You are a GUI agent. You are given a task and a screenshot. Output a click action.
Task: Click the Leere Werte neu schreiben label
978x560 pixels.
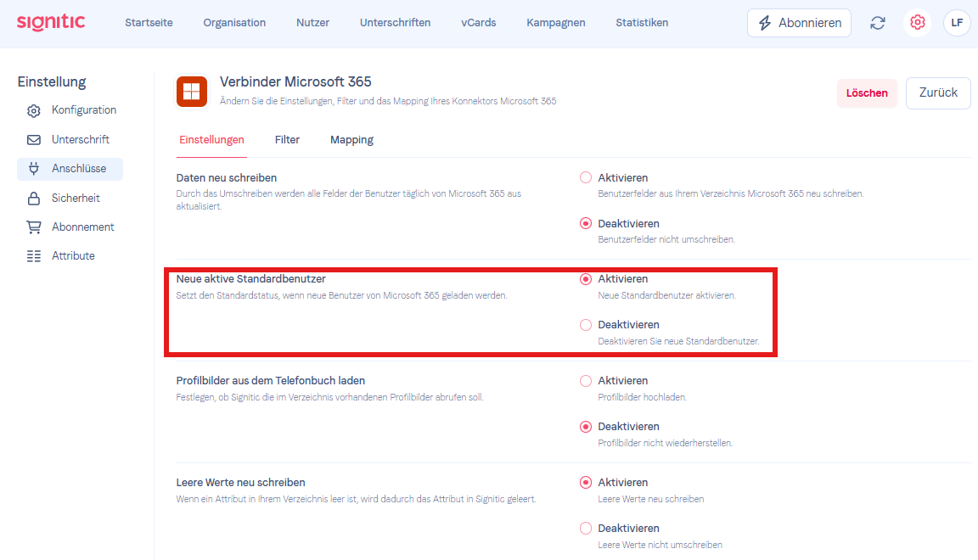[x=241, y=482]
